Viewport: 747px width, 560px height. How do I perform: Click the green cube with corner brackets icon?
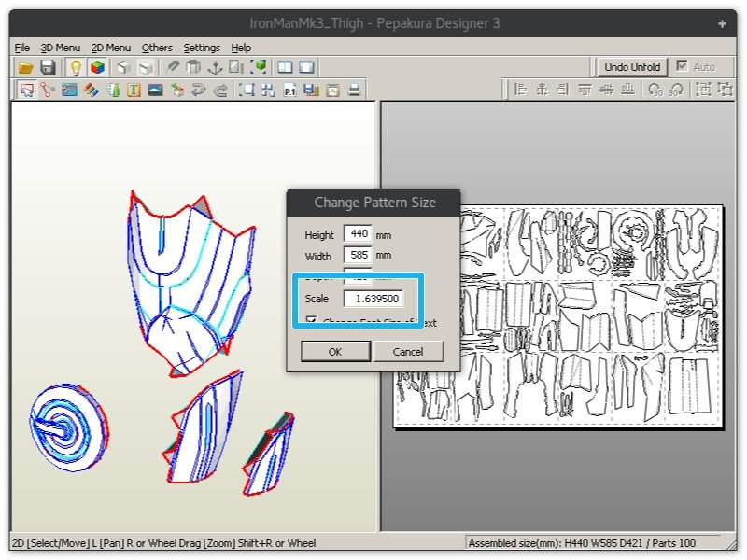pyautogui.click(x=259, y=67)
